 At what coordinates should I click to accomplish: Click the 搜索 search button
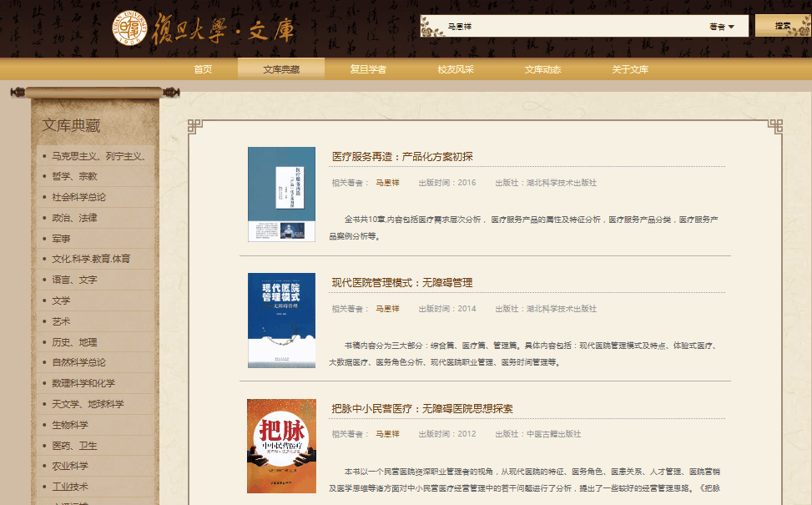point(783,26)
